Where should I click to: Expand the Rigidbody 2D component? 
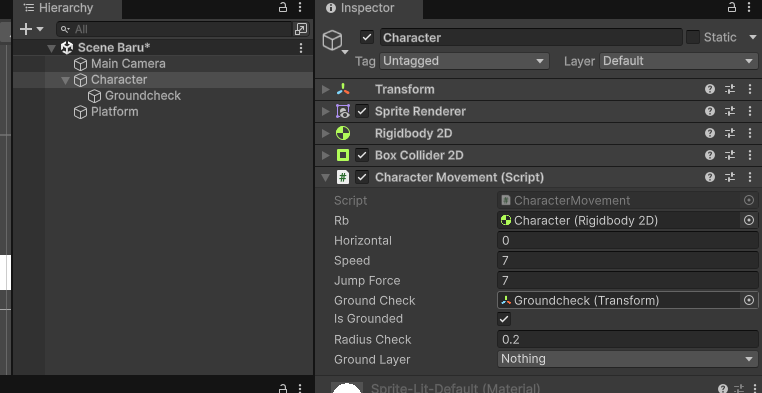coord(326,133)
